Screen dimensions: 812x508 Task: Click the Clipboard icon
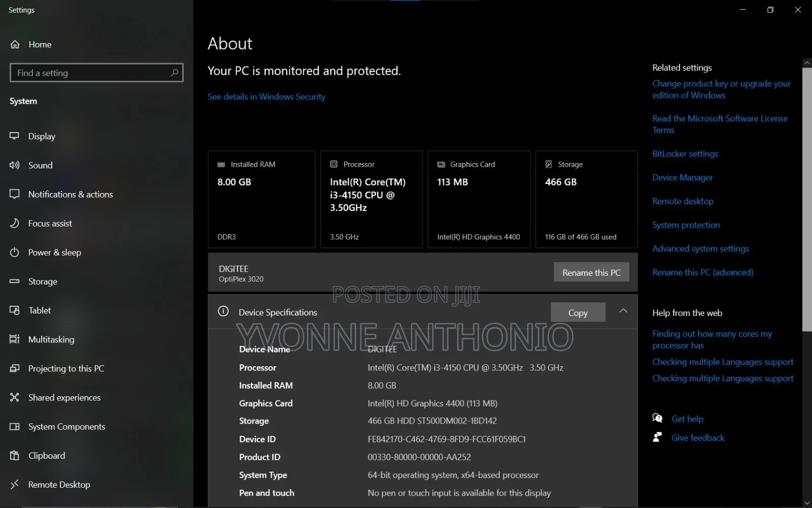(x=15, y=455)
